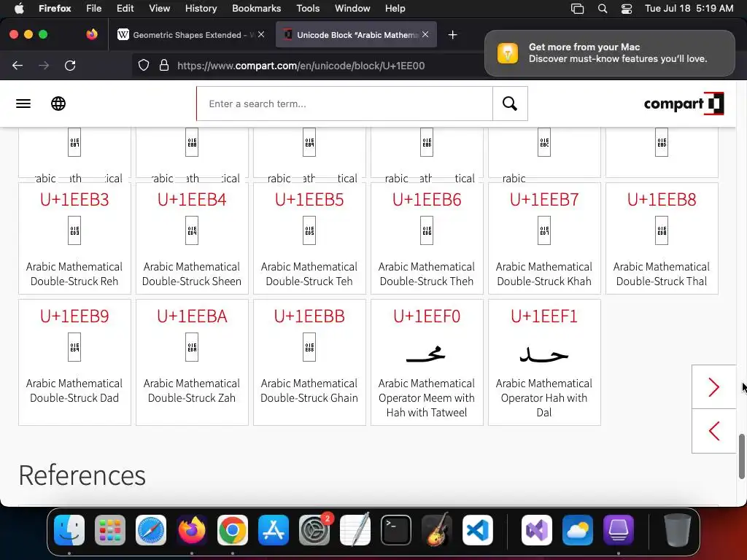Open the language globe selector
Viewport: 747px width, 560px height.
(x=58, y=104)
